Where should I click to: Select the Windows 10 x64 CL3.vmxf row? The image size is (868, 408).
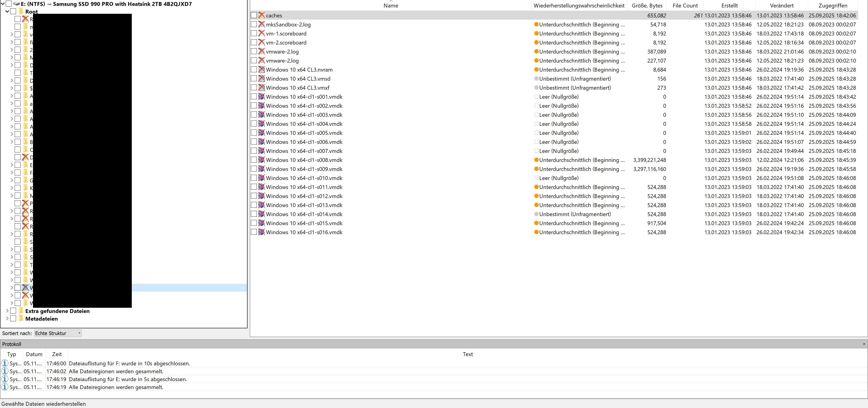click(297, 88)
